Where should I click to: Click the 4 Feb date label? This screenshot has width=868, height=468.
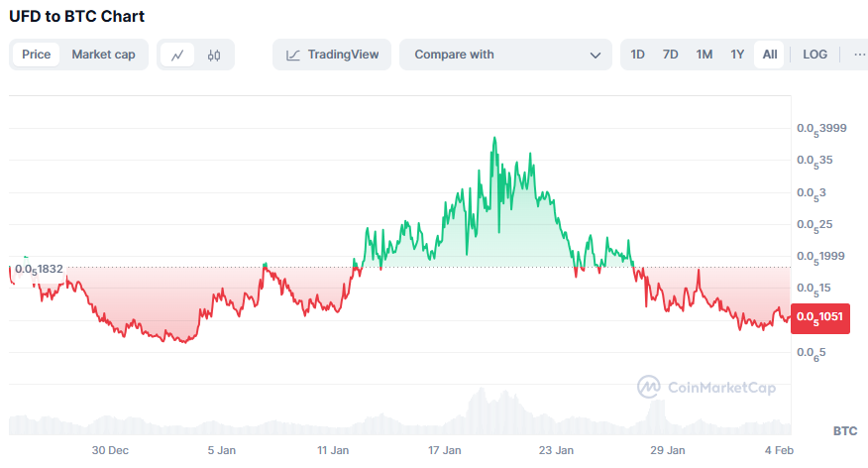[x=779, y=450]
